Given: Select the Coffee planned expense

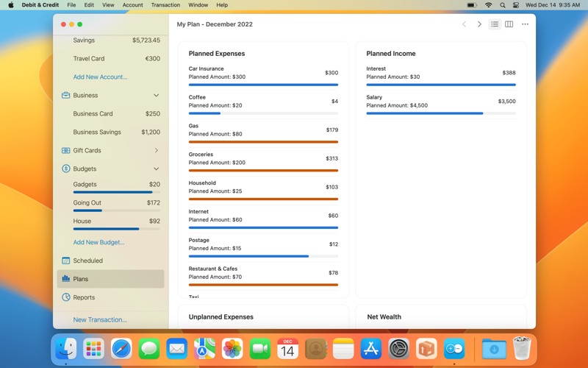Looking at the screenshot, I should [x=263, y=105].
